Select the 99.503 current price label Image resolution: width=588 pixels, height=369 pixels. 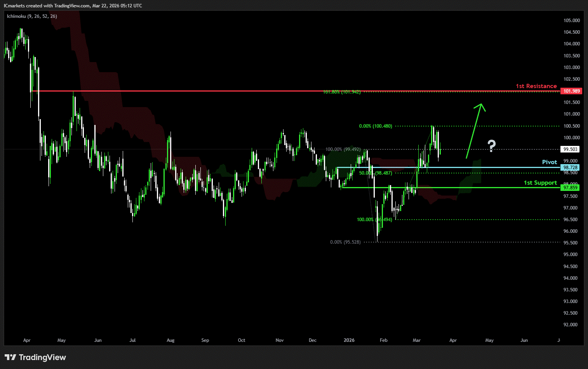[x=571, y=149]
